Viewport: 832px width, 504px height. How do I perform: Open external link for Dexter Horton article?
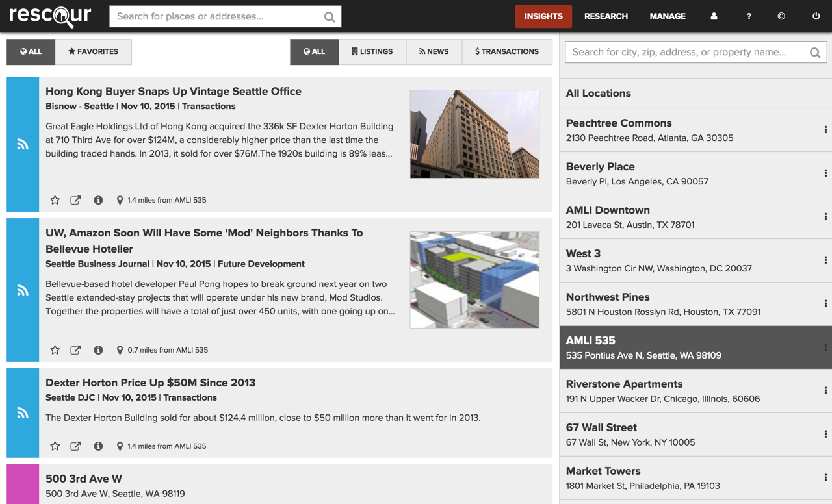76,446
